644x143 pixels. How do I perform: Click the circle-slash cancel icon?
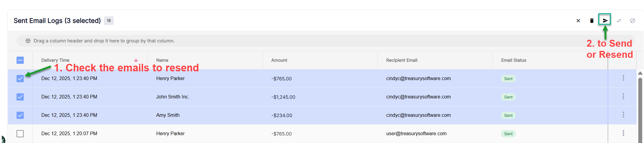point(633,20)
